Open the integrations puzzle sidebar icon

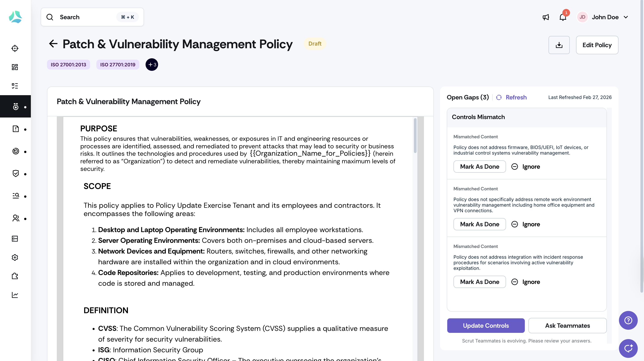tap(15, 276)
